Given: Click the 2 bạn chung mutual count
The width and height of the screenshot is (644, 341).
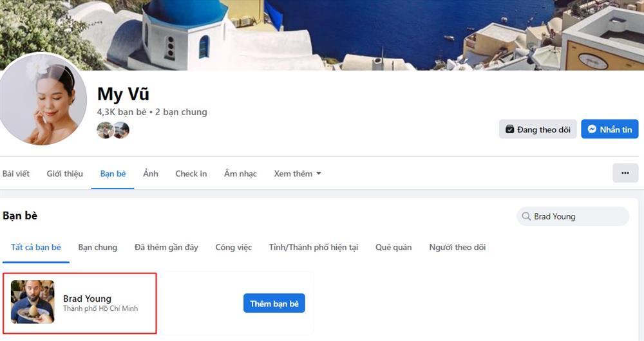Looking at the screenshot, I should [x=181, y=111].
